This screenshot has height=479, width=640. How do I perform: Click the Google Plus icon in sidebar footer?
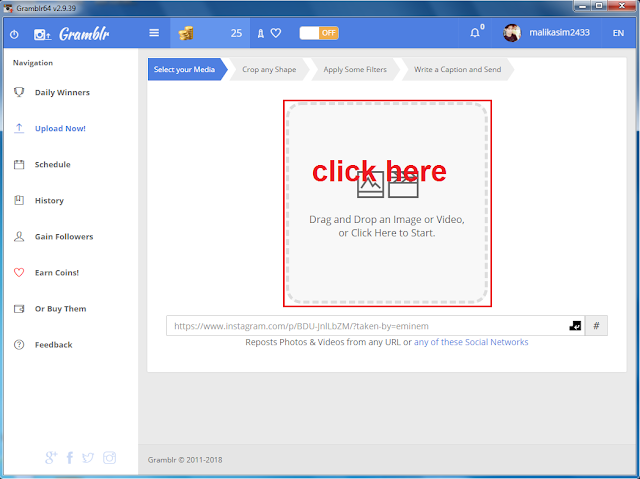tap(51, 458)
